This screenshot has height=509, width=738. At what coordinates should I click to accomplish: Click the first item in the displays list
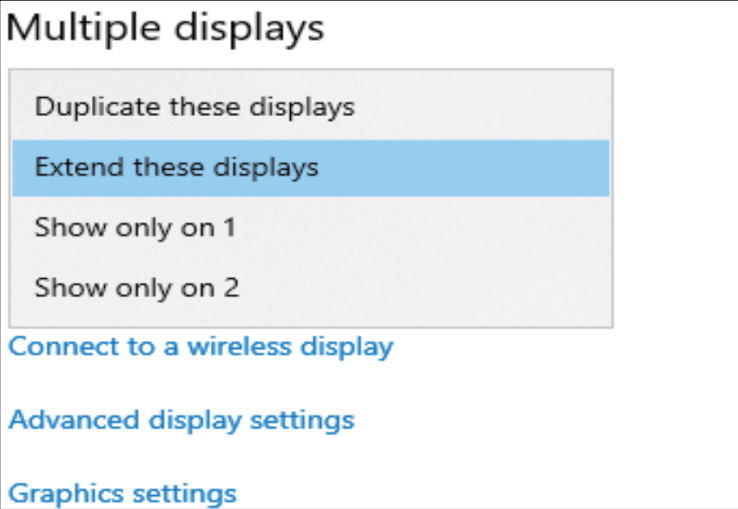(194, 106)
